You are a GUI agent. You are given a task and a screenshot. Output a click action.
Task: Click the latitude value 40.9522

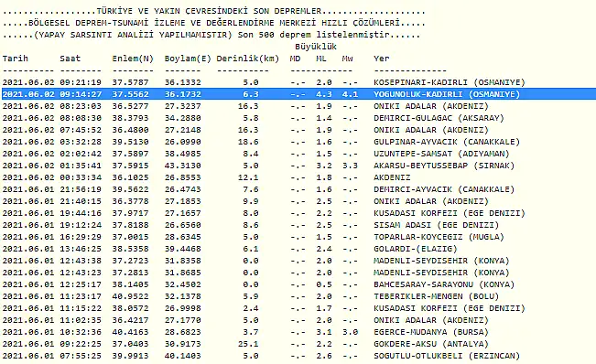tap(130, 296)
